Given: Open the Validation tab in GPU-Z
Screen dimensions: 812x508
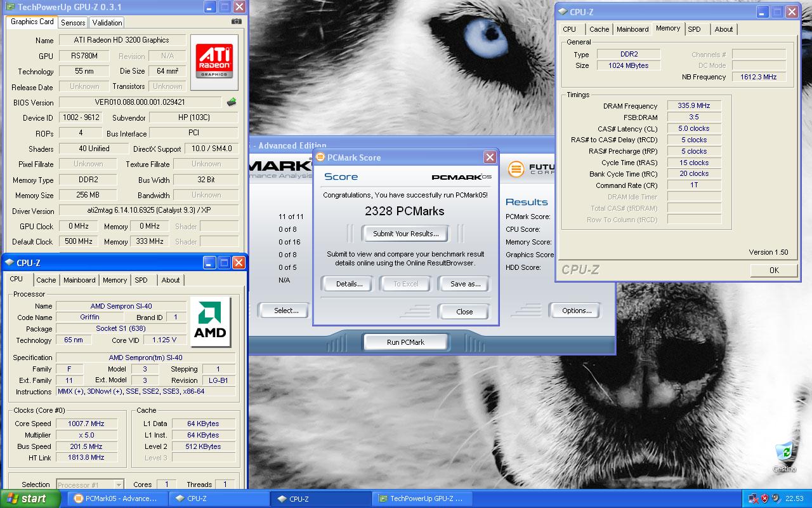Looking at the screenshot, I should (x=107, y=22).
